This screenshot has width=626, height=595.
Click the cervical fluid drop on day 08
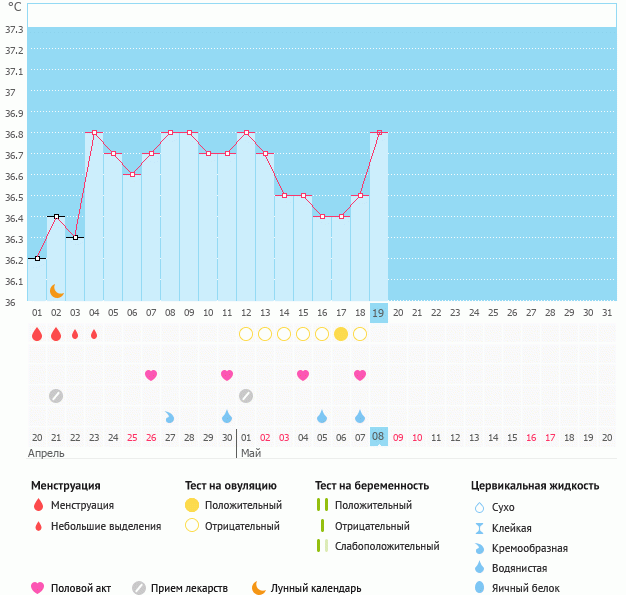(170, 416)
